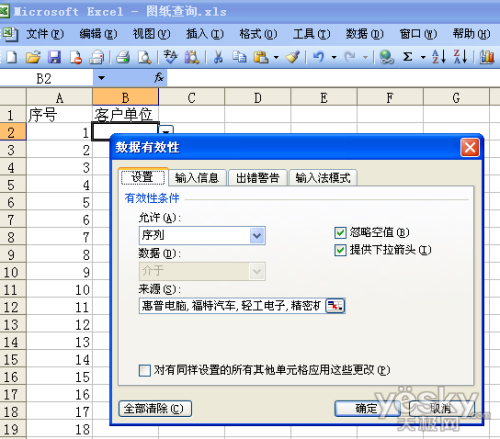Open the 数据 menu
This screenshot has height=439, width=500.
[365, 34]
